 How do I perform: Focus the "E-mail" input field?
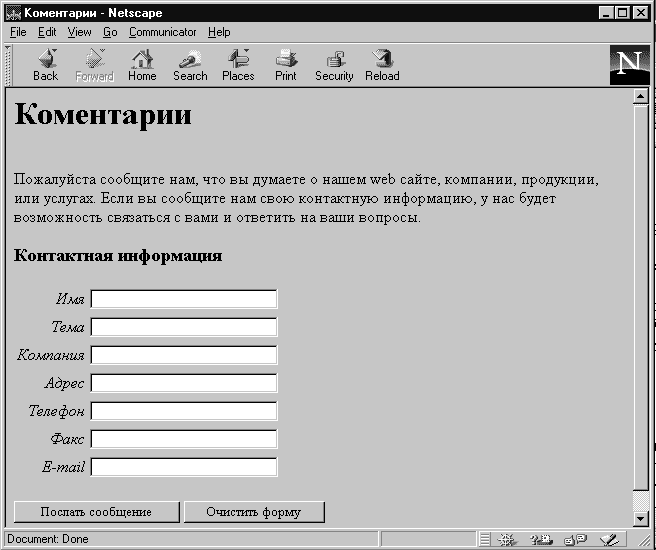(183, 467)
